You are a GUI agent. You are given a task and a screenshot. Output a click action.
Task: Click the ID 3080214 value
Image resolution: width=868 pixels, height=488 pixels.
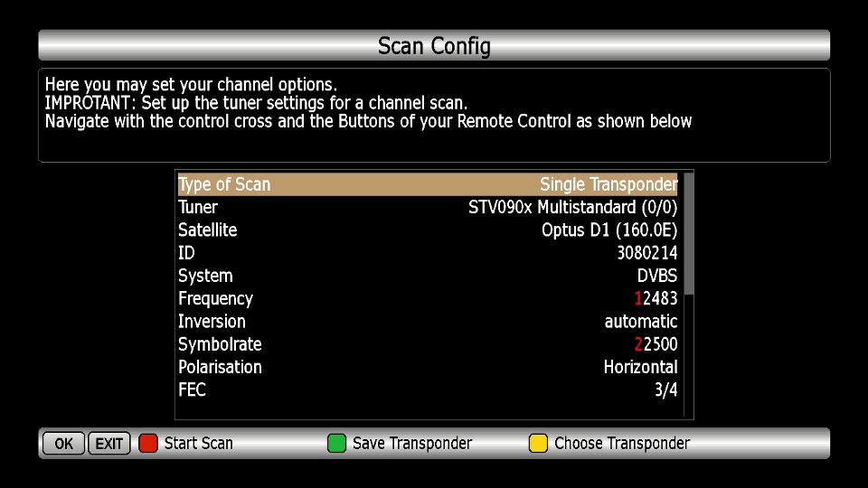click(x=646, y=253)
